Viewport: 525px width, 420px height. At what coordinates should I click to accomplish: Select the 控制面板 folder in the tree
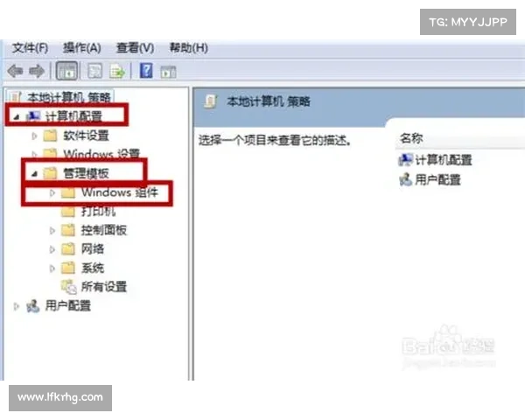104,230
